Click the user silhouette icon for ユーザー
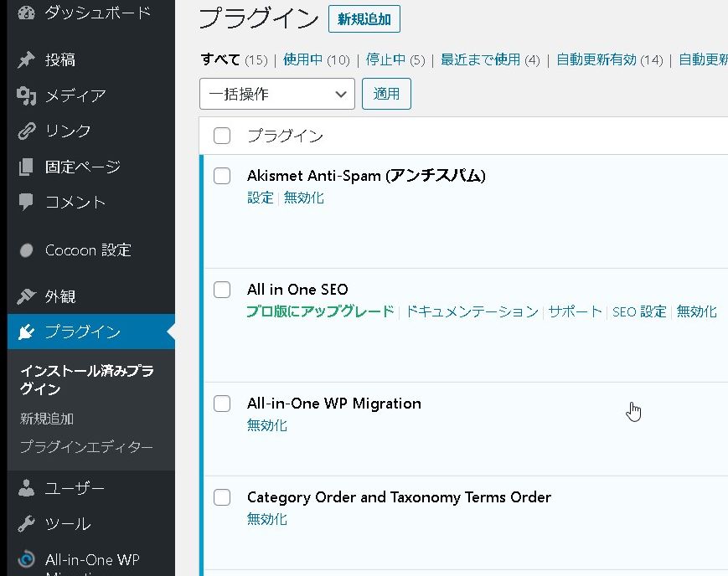728x576 pixels. [27, 488]
